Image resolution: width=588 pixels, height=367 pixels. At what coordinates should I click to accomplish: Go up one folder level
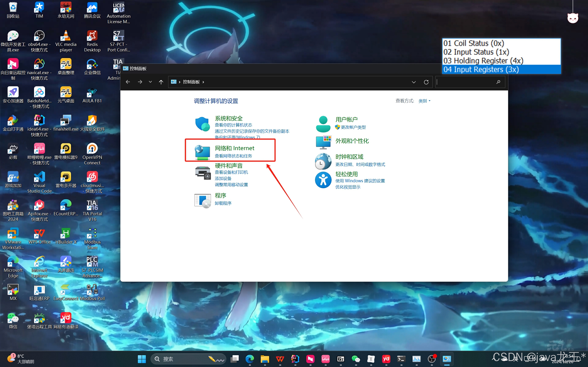(x=161, y=82)
